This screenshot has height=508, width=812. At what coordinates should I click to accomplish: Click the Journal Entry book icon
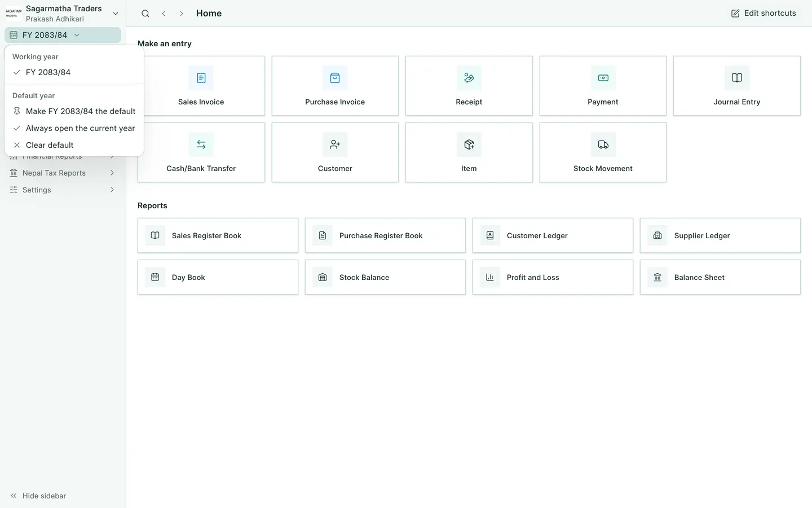pos(737,78)
